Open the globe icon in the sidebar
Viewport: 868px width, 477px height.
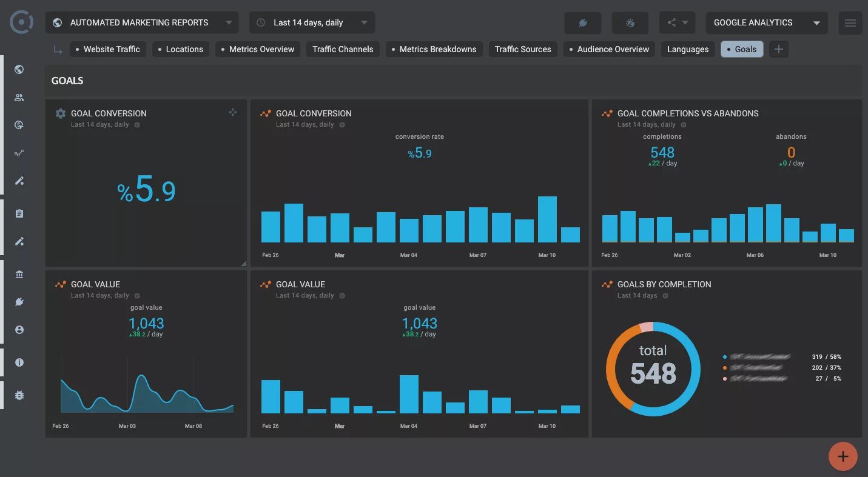coord(19,70)
